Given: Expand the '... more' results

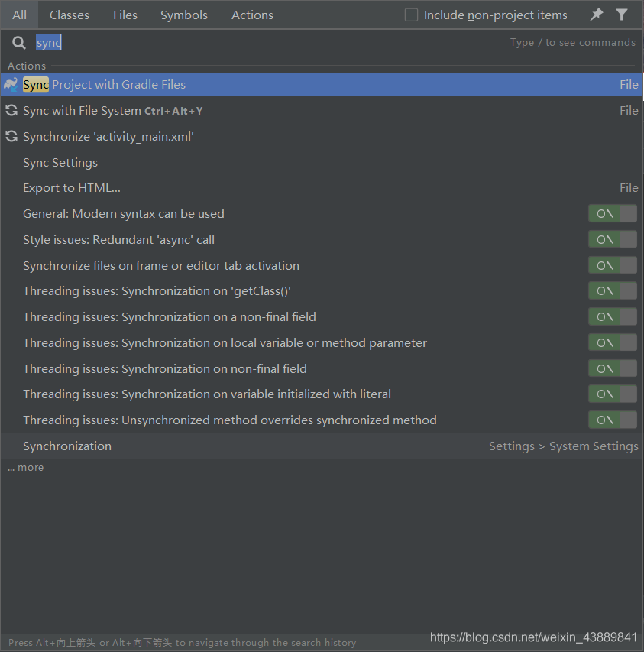Looking at the screenshot, I should click(25, 467).
